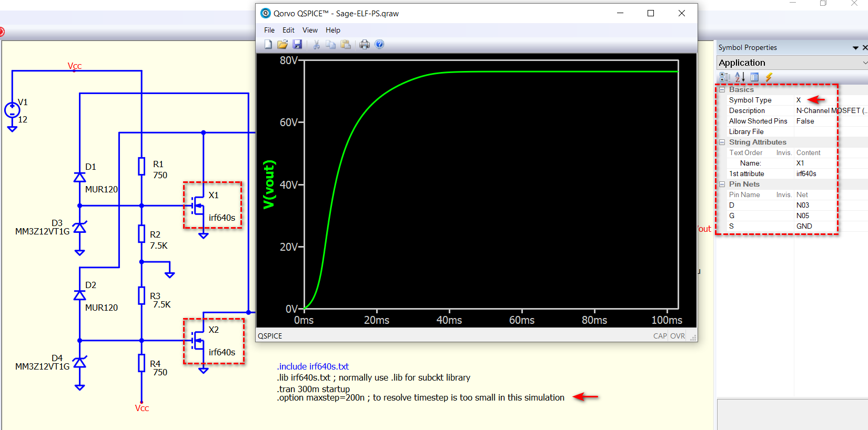The height and width of the screenshot is (430, 868).
Task: Open the View menu in waveform window
Action: click(x=310, y=30)
